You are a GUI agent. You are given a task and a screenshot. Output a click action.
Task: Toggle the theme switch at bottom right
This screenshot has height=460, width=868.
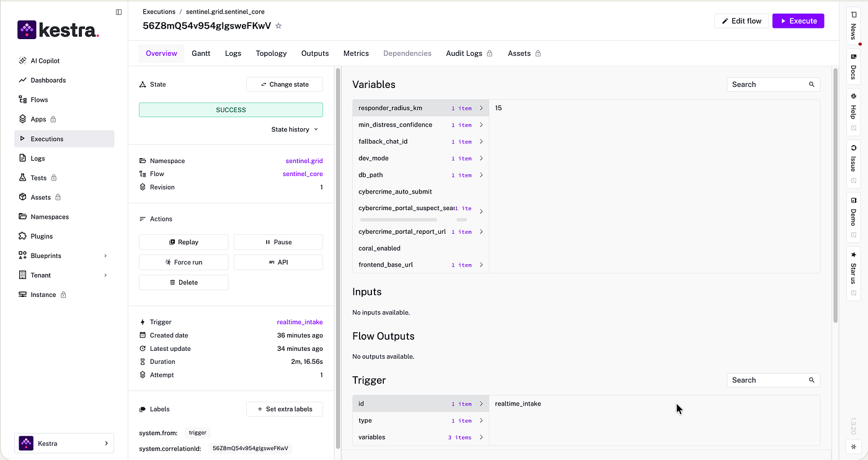(853, 447)
